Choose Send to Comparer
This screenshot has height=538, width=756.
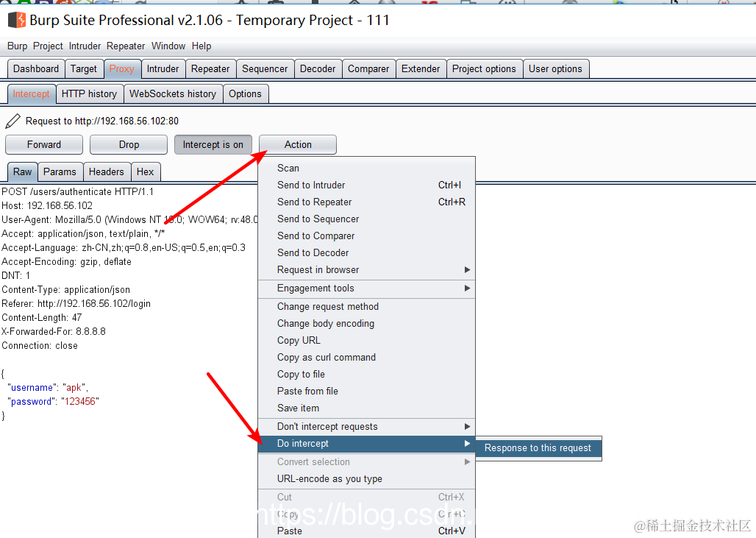point(366,236)
